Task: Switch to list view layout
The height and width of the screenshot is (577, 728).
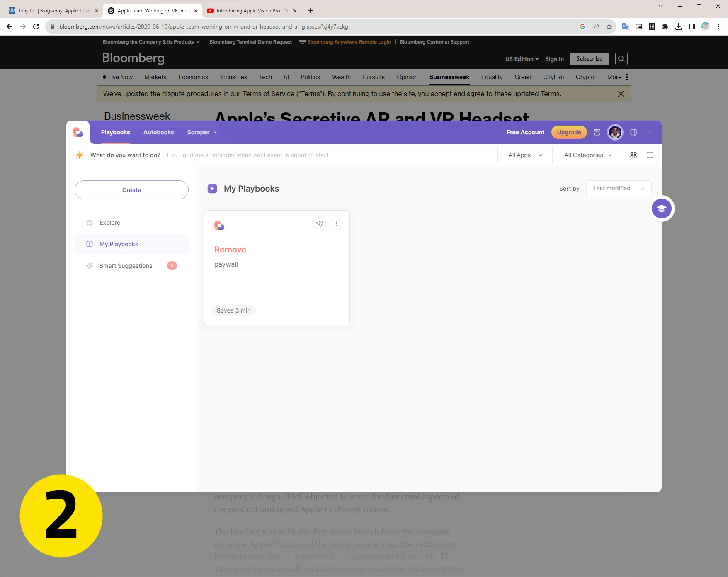Action: point(650,155)
